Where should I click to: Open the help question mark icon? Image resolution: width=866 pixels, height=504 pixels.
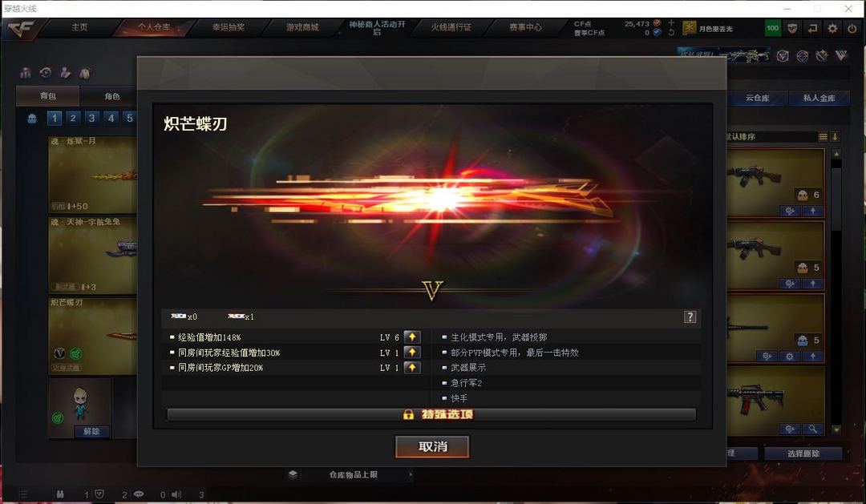point(690,317)
